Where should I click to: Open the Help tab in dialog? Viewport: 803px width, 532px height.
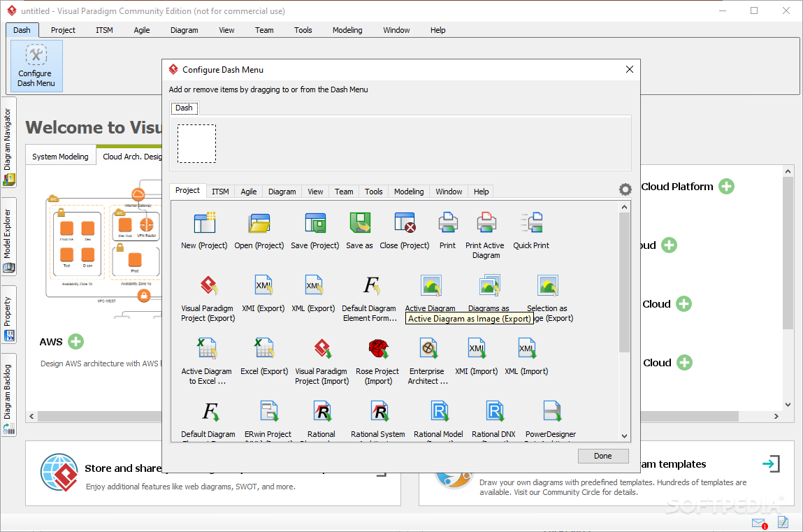(x=481, y=192)
